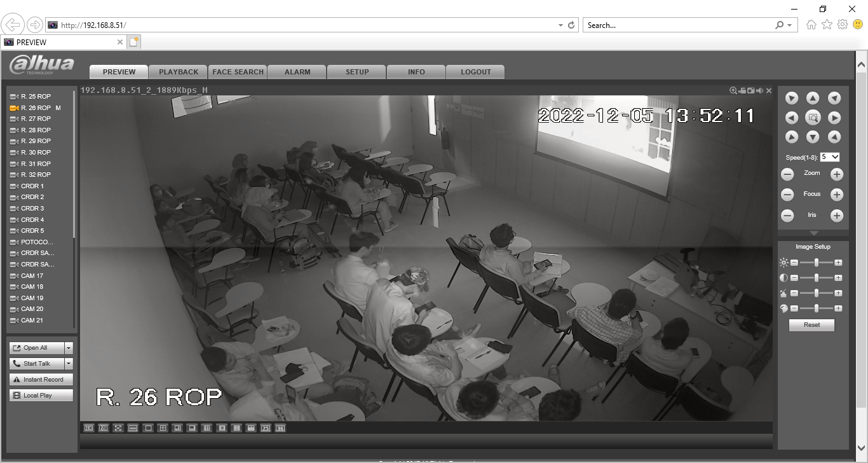Click the saturation slider handle

(817, 293)
